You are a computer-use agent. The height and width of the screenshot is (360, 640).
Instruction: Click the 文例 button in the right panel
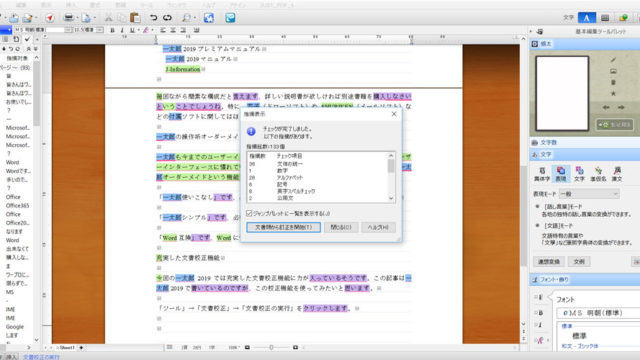point(579,262)
